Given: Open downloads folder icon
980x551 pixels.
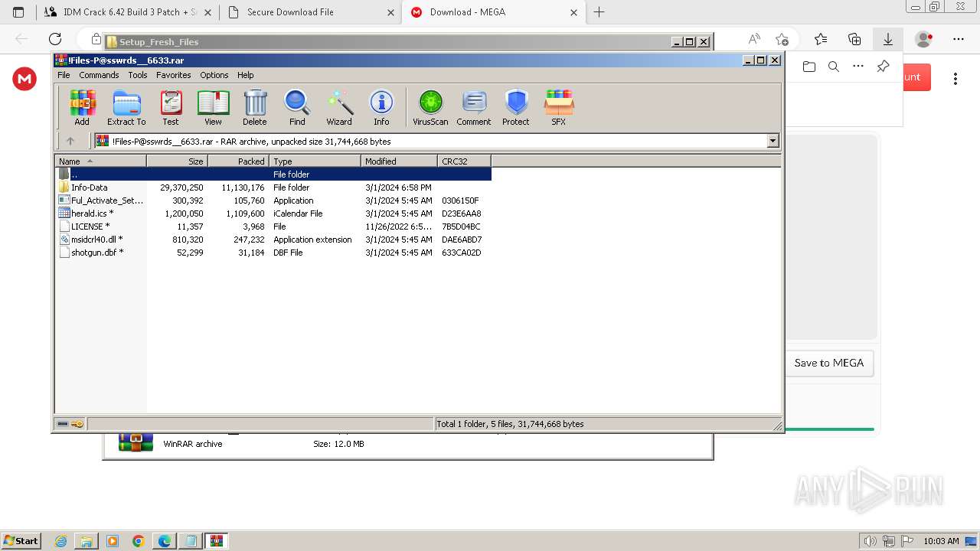Looking at the screenshot, I should pyautogui.click(x=809, y=67).
